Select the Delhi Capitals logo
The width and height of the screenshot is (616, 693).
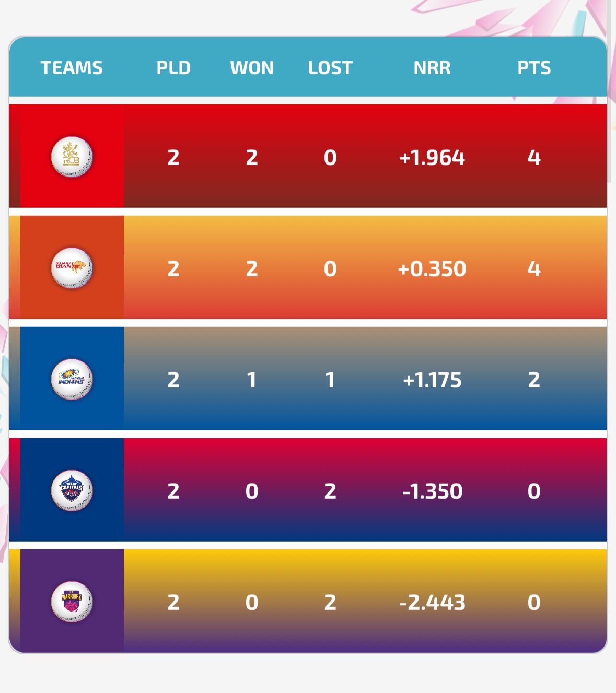[x=72, y=490]
